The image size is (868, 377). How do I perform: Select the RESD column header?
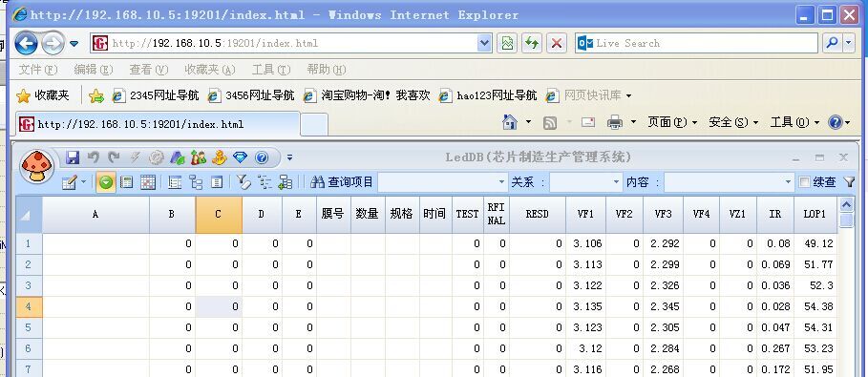(538, 215)
